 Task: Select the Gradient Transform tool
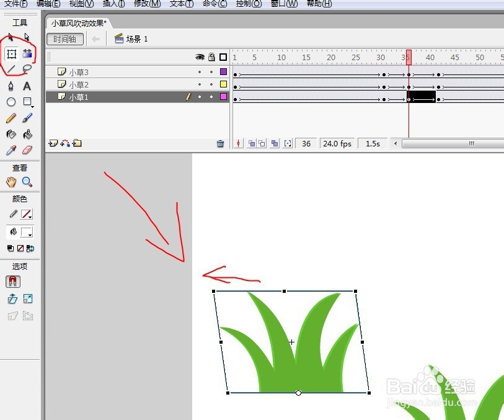27,53
